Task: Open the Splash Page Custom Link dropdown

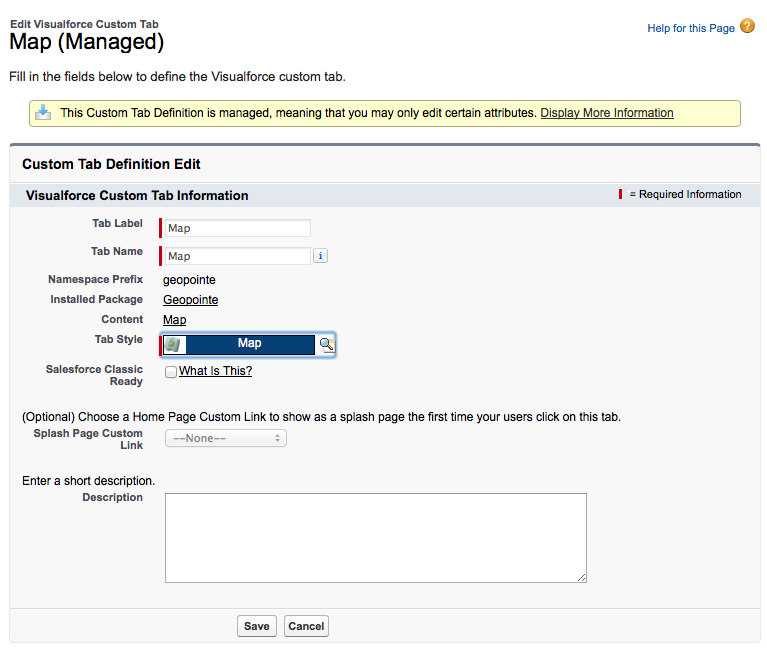Action: pyautogui.click(x=226, y=438)
